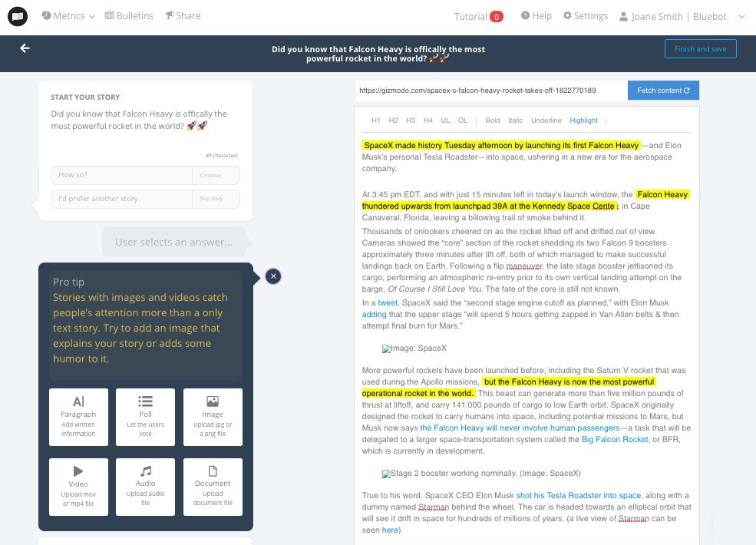Apply H3 heading format
The image size is (756, 545).
[x=411, y=121]
